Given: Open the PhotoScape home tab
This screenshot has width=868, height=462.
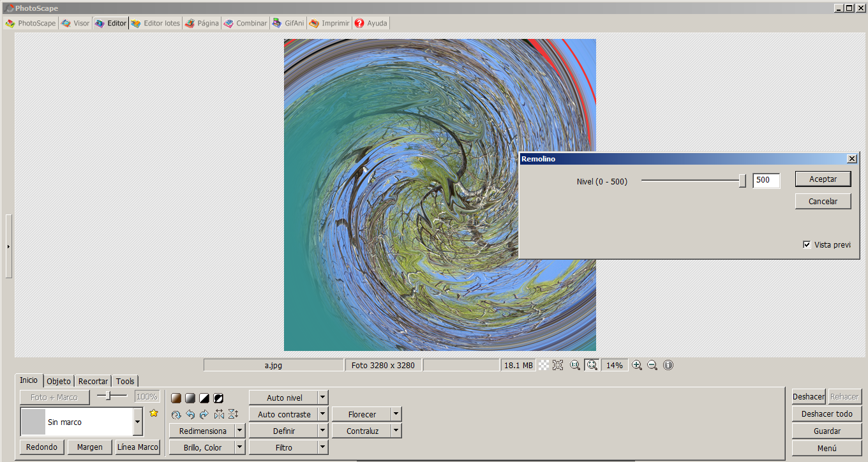Looking at the screenshot, I should [x=31, y=23].
